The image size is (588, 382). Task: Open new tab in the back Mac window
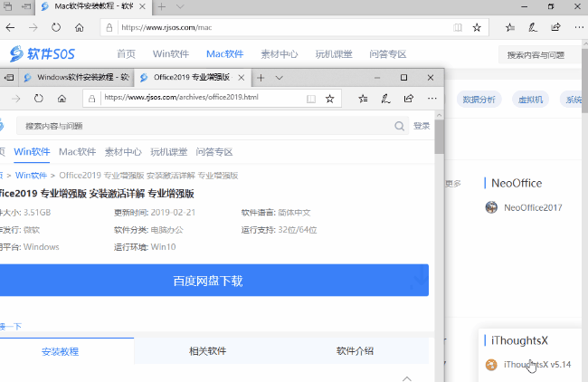point(162,6)
